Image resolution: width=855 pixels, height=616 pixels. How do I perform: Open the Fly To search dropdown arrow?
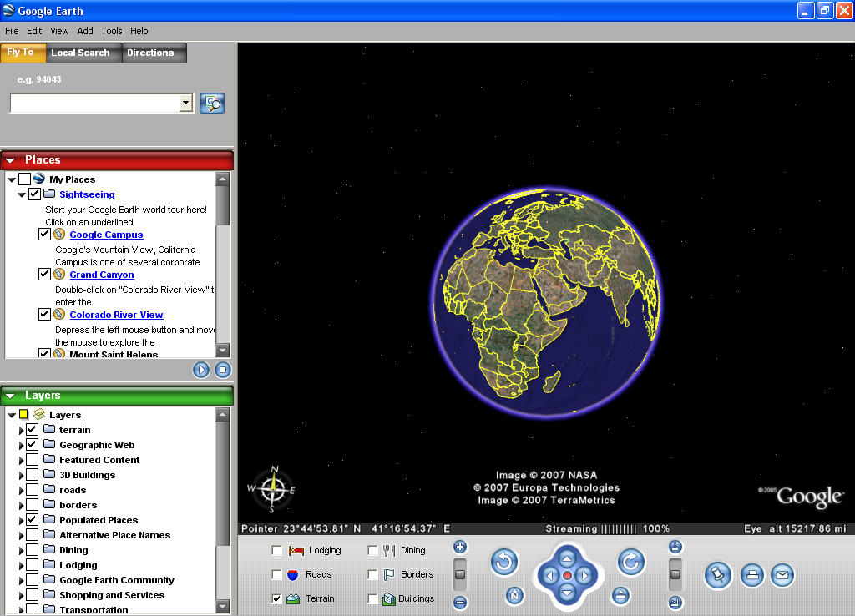(186, 103)
